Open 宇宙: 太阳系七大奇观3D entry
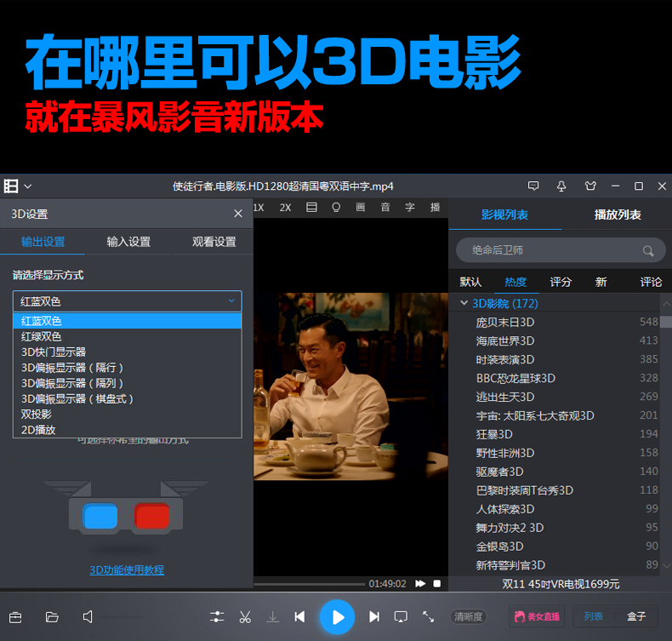Image resolution: width=672 pixels, height=641 pixels. tap(535, 415)
